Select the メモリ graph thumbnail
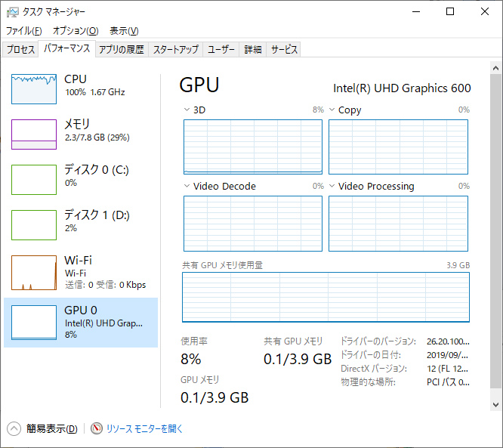This screenshot has height=448, width=503. point(34,134)
